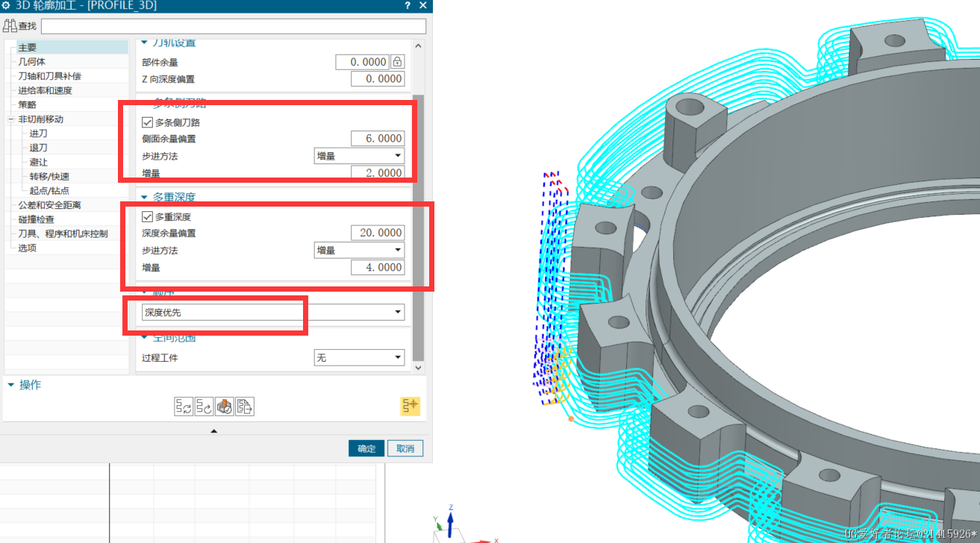Select 转移/快速 under 非切削移动
This screenshot has height=543, width=980.
click(x=49, y=177)
